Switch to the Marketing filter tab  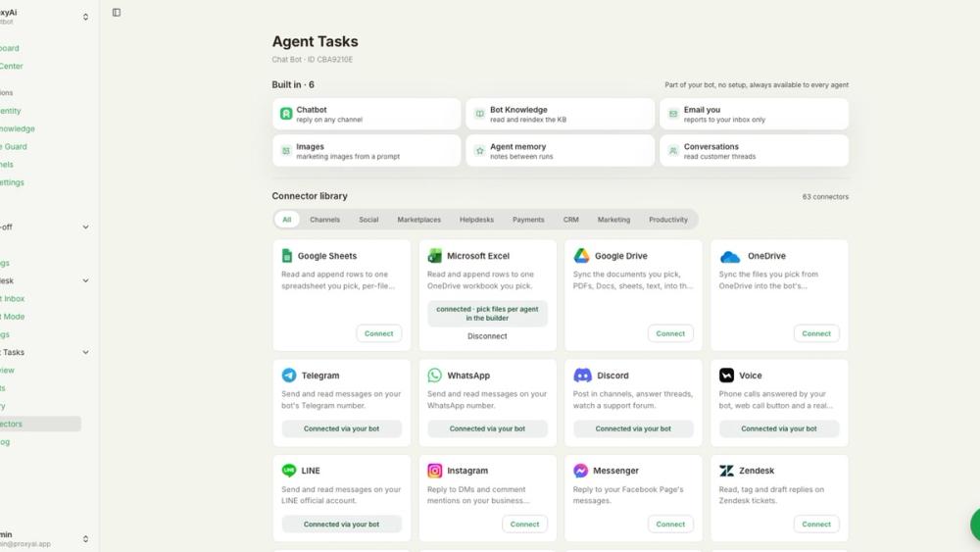pyautogui.click(x=613, y=220)
